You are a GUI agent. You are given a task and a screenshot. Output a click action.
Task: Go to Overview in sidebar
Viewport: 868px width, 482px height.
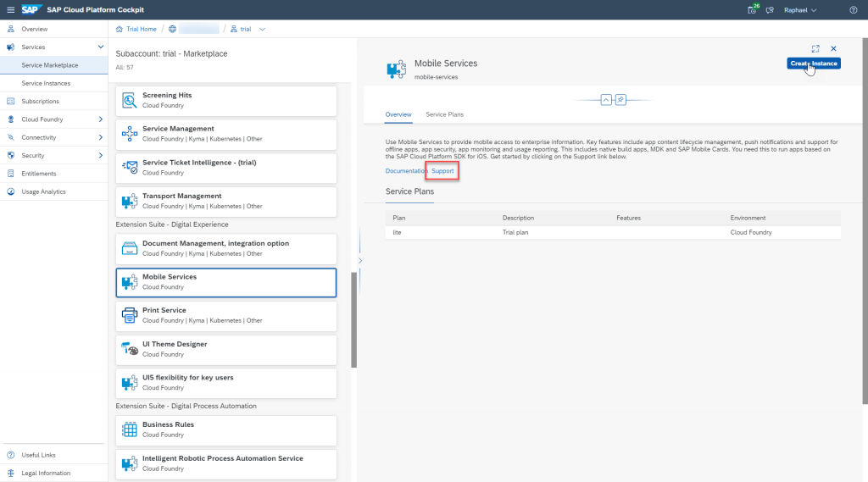tap(34, 29)
